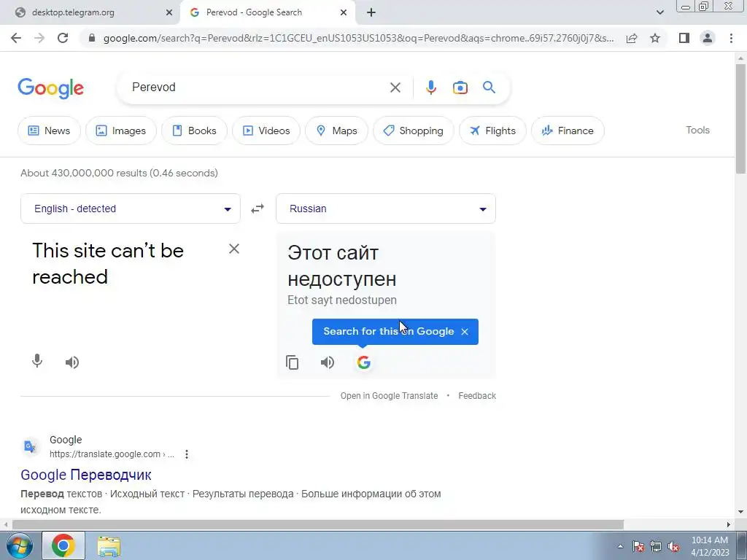Open the Russian target language dropdown
Screen dimensions: 747x560
(x=386, y=209)
